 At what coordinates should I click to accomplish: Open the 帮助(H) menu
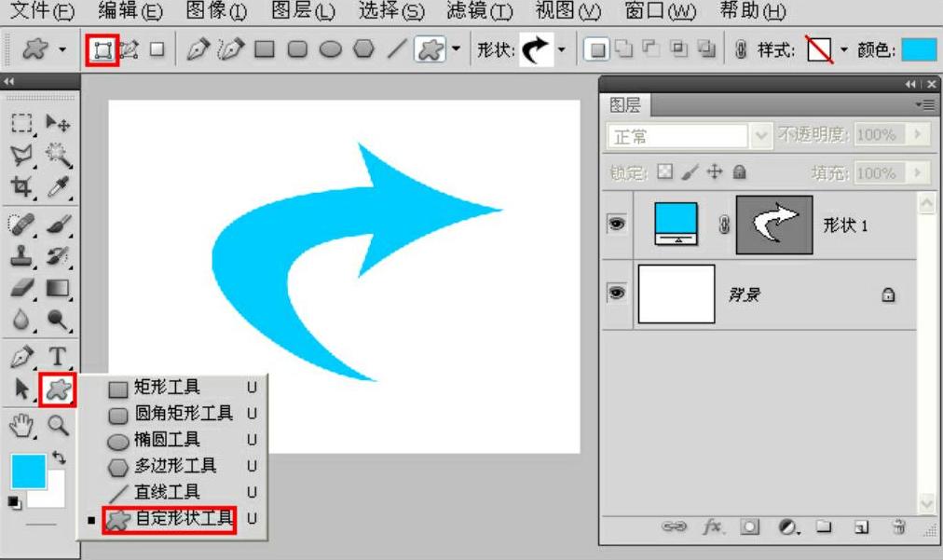752,11
